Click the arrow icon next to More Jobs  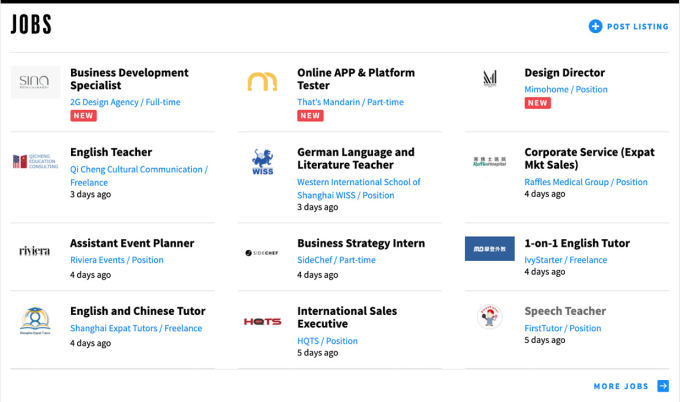[x=663, y=386]
